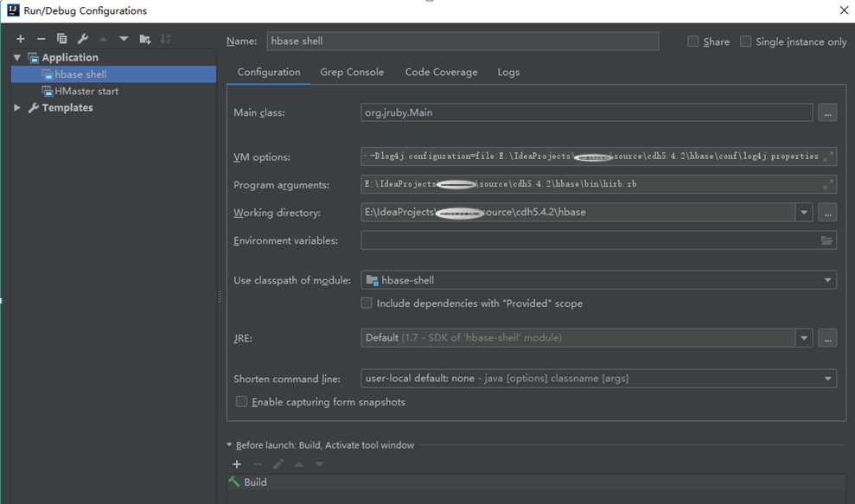The height and width of the screenshot is (504, 855).
Task: Move configuration up in the list
Action: click(x=103, y=39)
